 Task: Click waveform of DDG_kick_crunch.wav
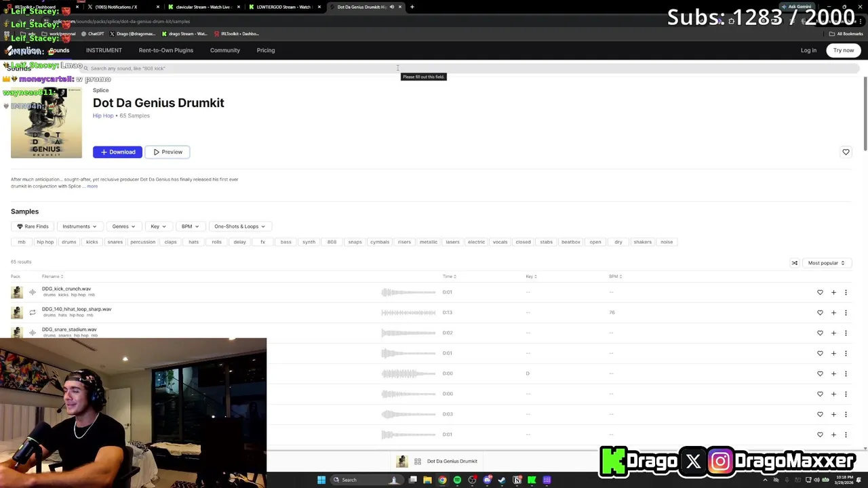(x=408, y=292)
